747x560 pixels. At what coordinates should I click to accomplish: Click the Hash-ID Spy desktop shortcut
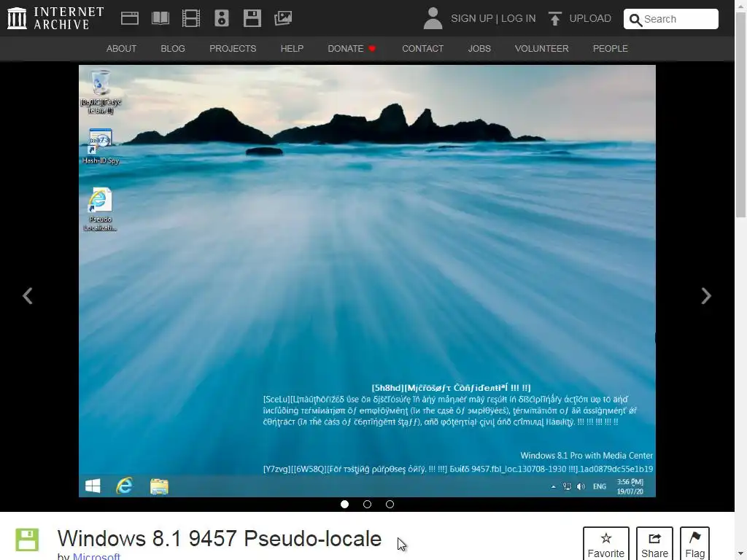[101, 146]
